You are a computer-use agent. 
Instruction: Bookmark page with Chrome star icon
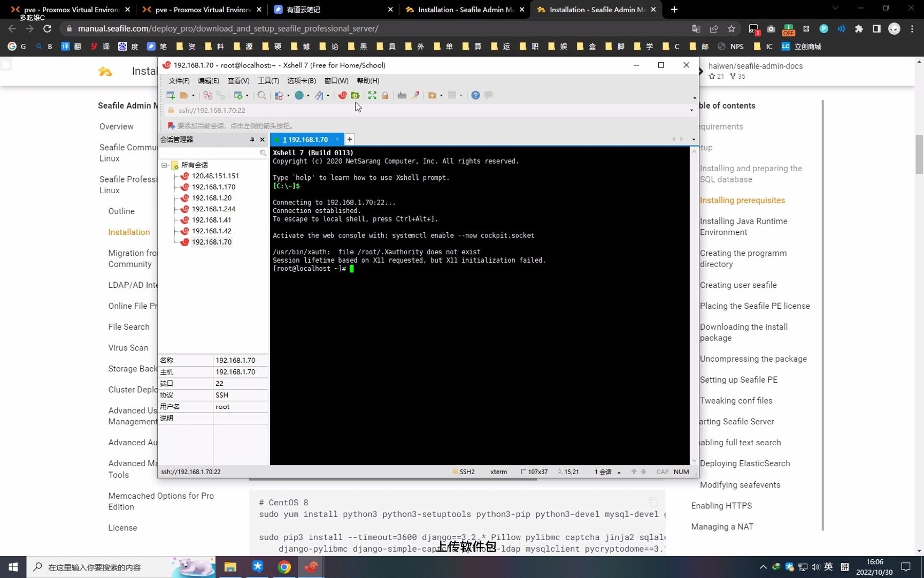(731, 29)
